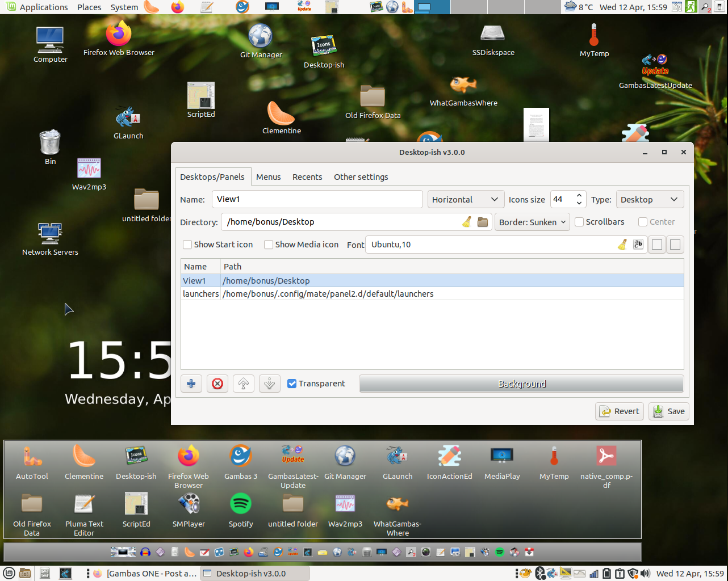Screen dimensions: 728x581
Task: Uncheck the Transparent checkbox
Action: [292, 384]
